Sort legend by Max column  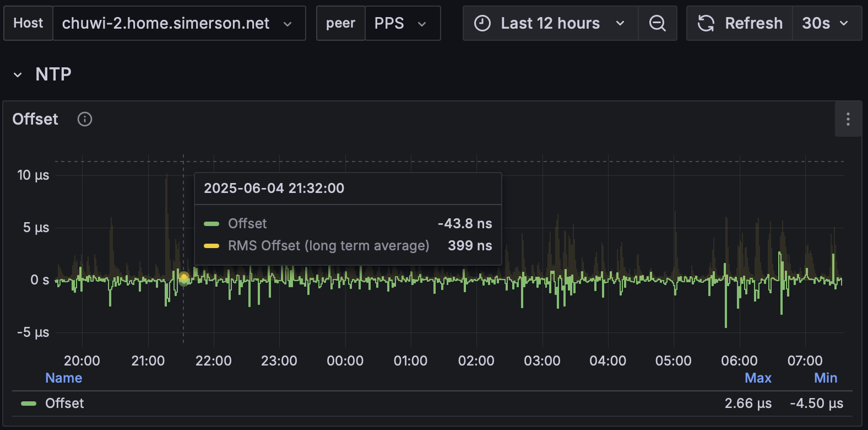point(758,378)
